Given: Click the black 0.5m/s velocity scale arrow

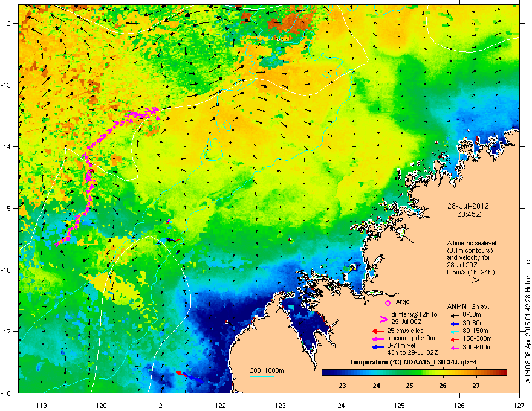Looking at the screenshot, I should (467, 280).
